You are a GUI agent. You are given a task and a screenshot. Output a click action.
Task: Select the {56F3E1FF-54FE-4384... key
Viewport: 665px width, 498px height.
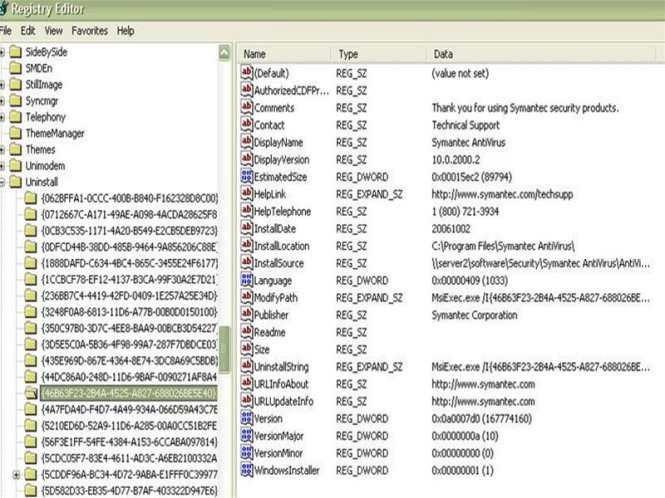pos(129,442)
